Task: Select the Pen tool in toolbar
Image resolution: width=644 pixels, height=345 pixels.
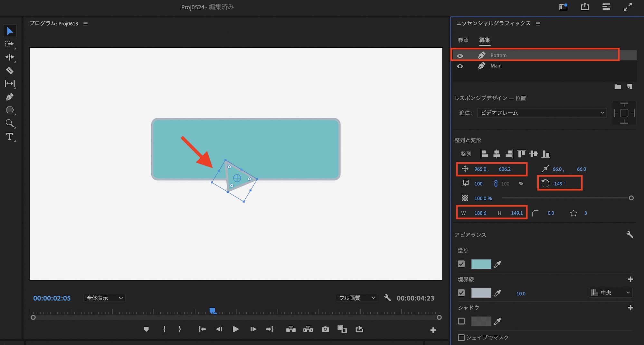Action: [x=9, y=97]
